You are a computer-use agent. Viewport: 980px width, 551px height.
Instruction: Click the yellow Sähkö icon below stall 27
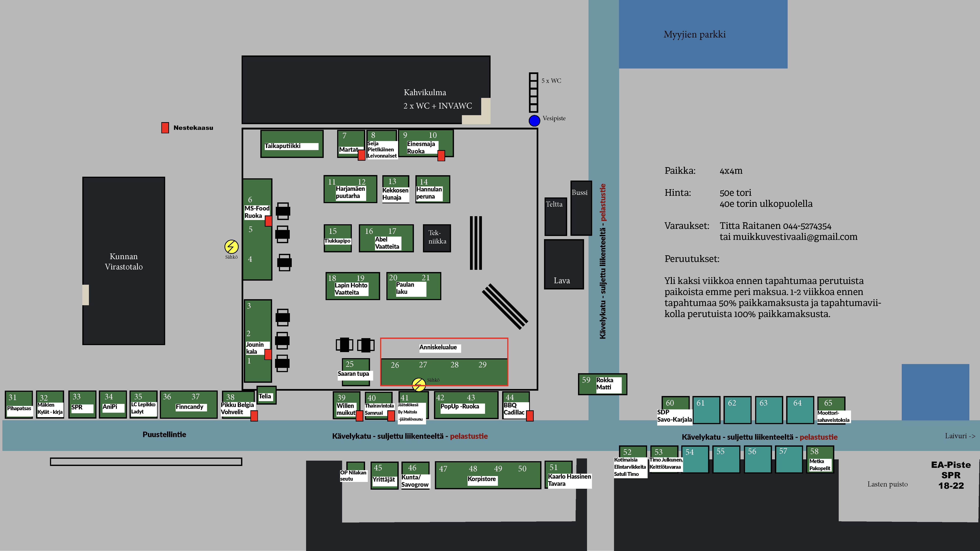point(419,385)
